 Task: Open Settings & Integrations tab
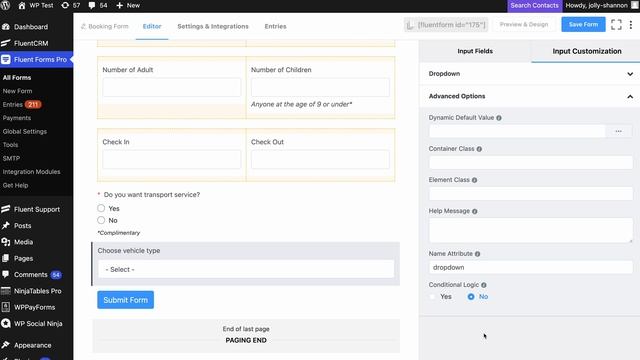coord(213,26)
